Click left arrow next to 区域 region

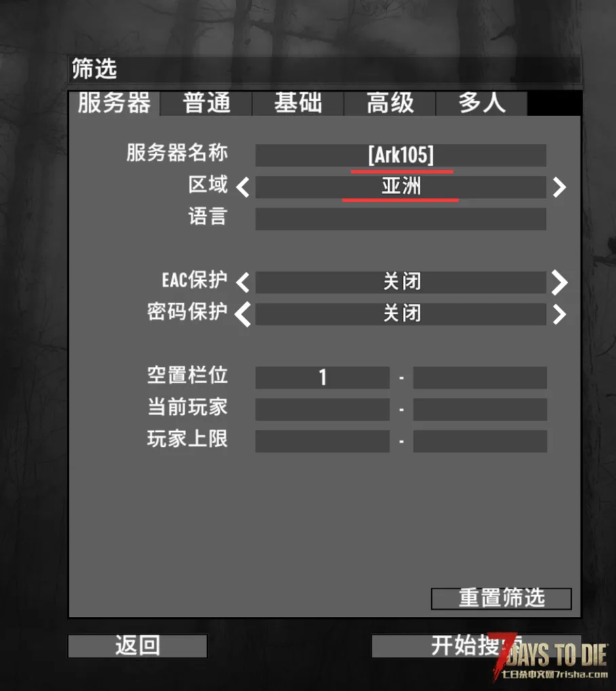coord(243,187)
